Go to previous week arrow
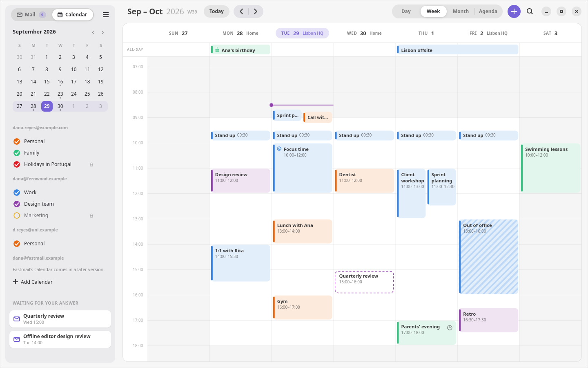Viewport: 588px width, 368px height. 241,11
